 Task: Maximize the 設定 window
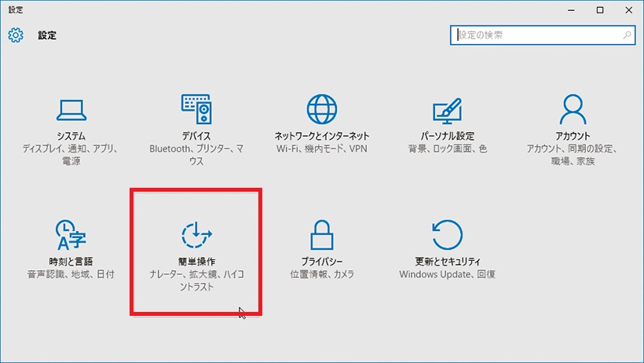coord(600,10)
